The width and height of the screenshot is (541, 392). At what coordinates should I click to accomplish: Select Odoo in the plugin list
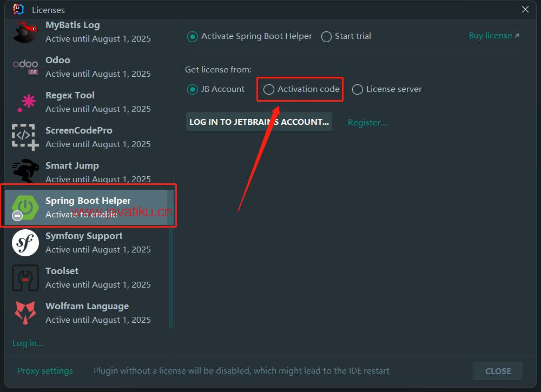pyautogui.click(x=86, y=67)
